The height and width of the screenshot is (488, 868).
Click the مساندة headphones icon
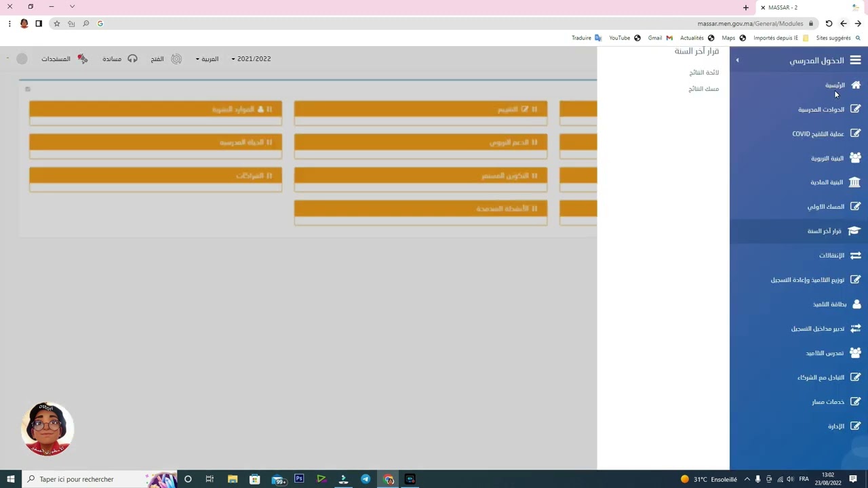[132, 59]
